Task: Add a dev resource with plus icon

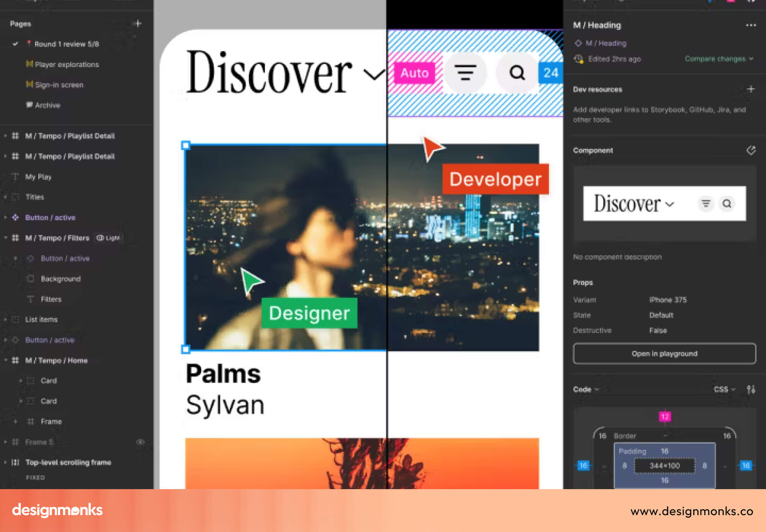Action: 751,89
